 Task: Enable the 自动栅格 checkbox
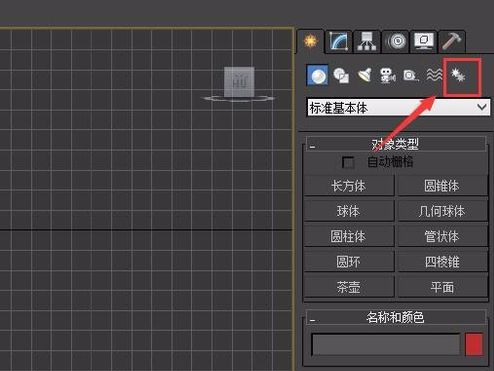click(x=348, y=162)
